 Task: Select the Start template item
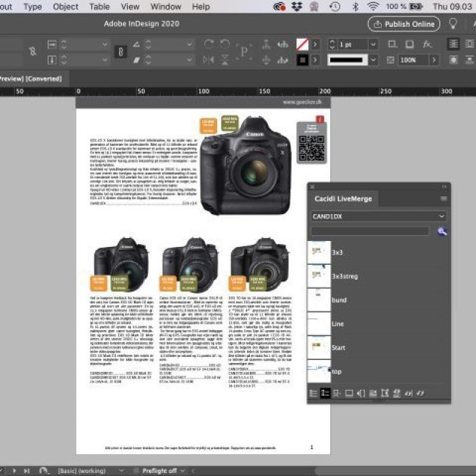338,347
